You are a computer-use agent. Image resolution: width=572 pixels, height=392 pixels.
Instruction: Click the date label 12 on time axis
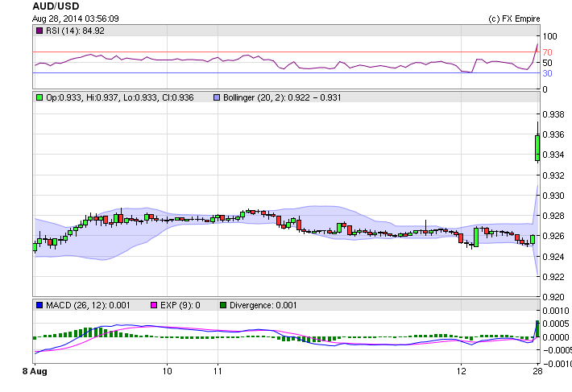pos(461,371)
